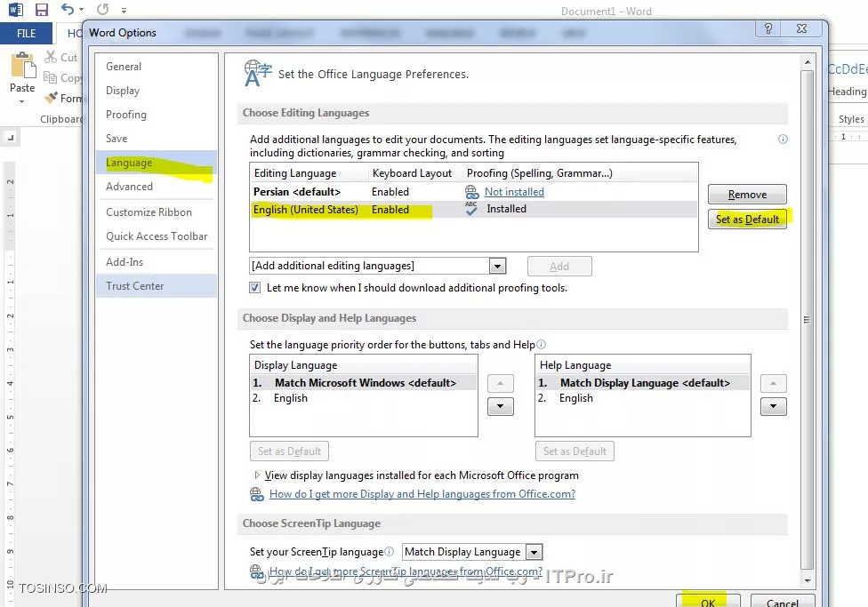Viewport: 868px width, 607px height.
Task: Click the Office Language Preferences header icon
Action: pos(257,74)
